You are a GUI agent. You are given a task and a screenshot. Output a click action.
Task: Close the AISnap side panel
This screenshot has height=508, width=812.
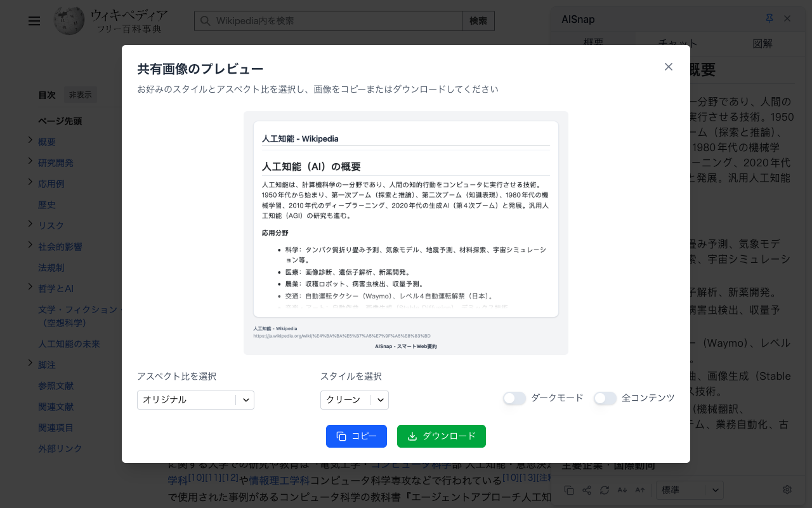point(787,19)
